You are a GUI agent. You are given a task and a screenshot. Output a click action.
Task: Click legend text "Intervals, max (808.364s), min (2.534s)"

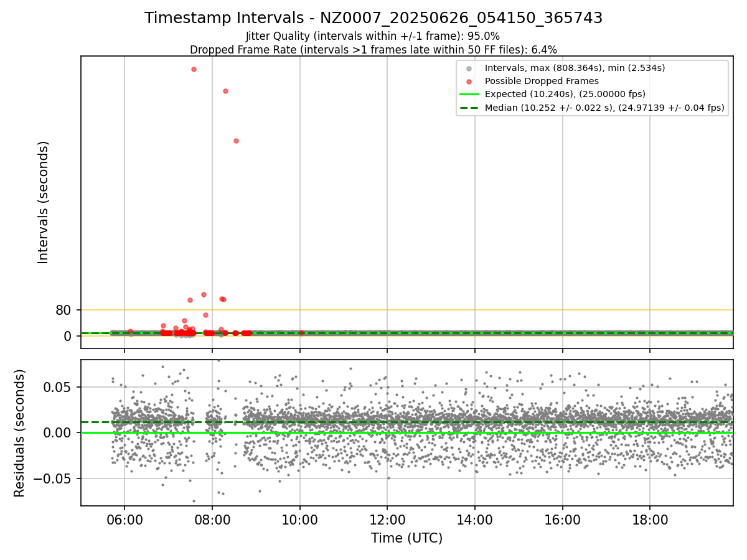(x=575, y=68)
